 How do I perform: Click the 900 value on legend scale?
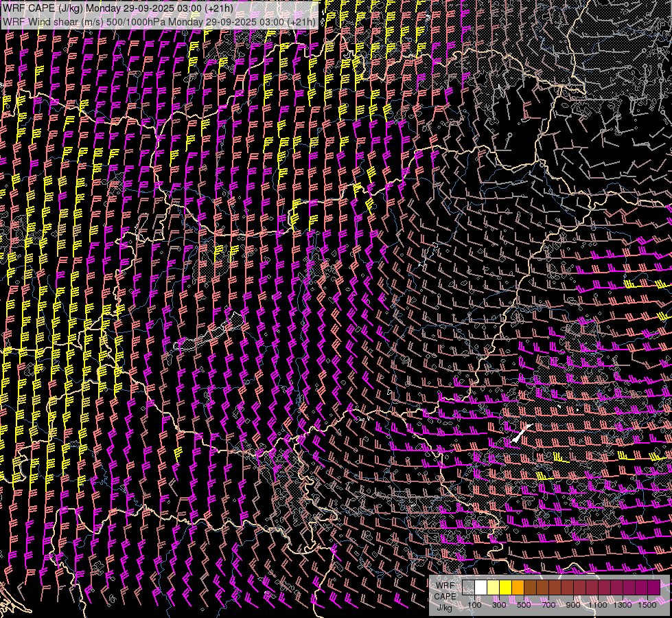pos(573,605)
